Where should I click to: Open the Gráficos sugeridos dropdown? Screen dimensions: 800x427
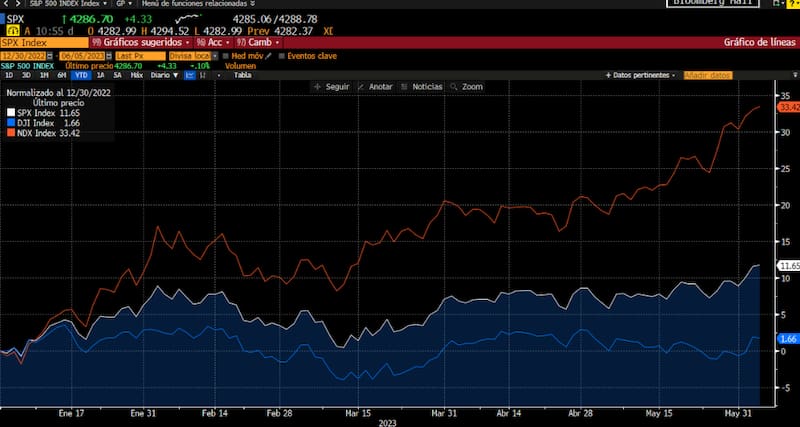click(x=139, y=43)
